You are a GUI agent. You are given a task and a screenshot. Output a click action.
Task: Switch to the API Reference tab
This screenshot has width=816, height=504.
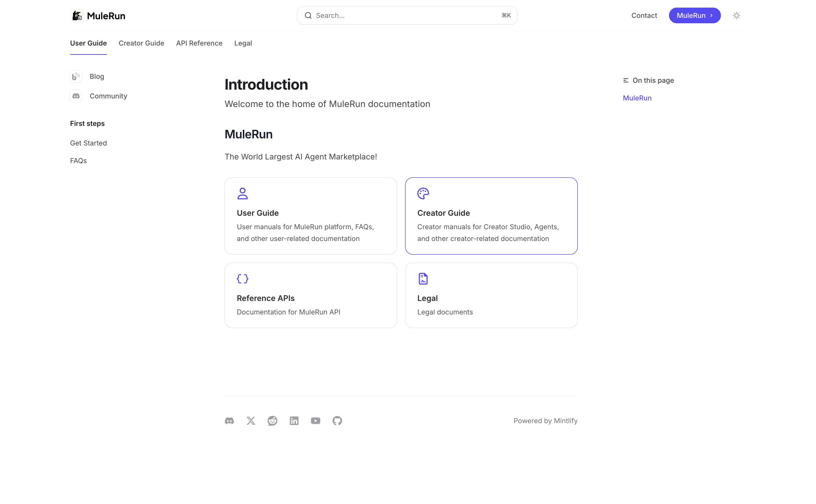click(199, 43)
